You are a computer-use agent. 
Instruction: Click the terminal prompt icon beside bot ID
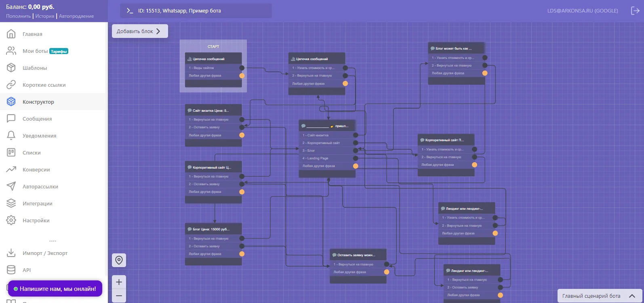pyautogui.click(x=130, y=11)
